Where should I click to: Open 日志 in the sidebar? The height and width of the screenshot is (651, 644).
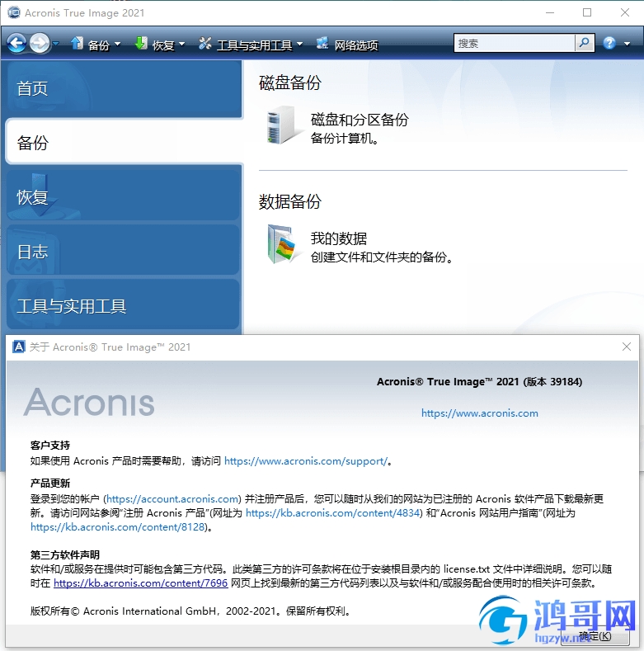pos(123,251)
